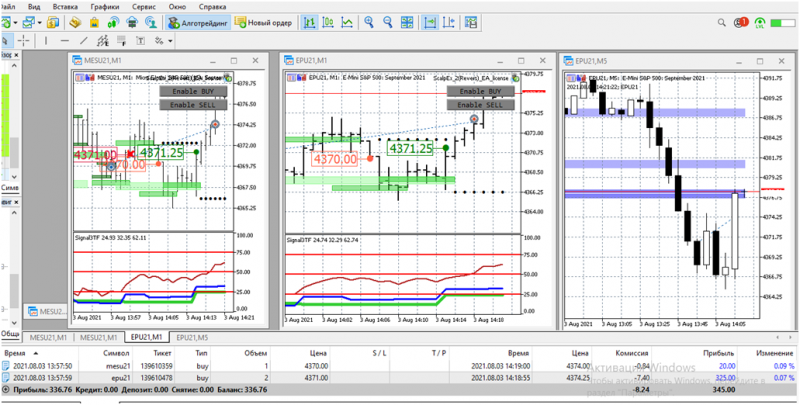Click Enable BUY in MESU21,M1 chart
Screen dimensions: 800x405
193,91
